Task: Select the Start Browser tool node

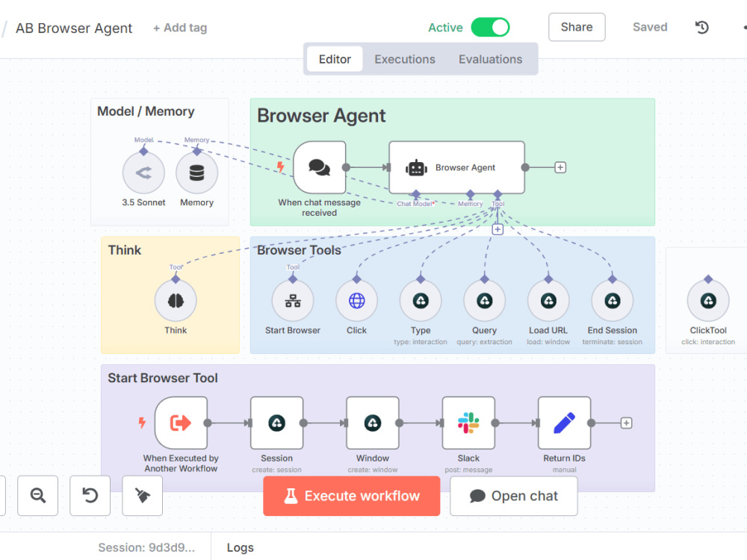Action: point(293,301)
